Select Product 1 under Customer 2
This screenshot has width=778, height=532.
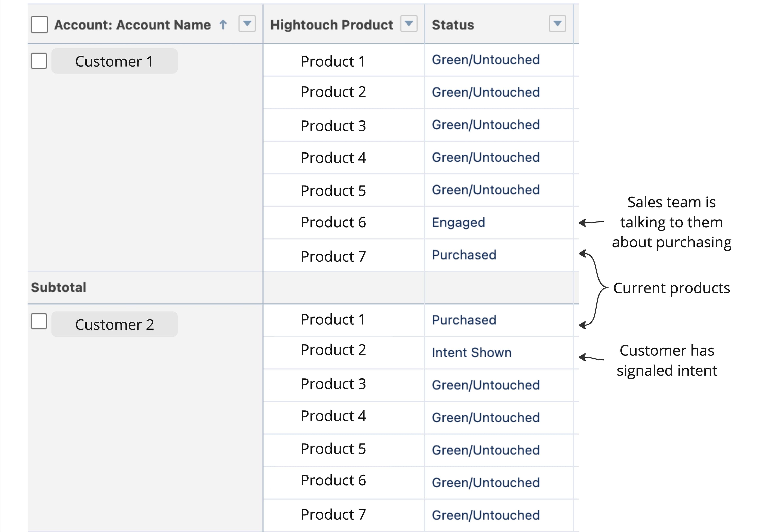coord(333,320)
